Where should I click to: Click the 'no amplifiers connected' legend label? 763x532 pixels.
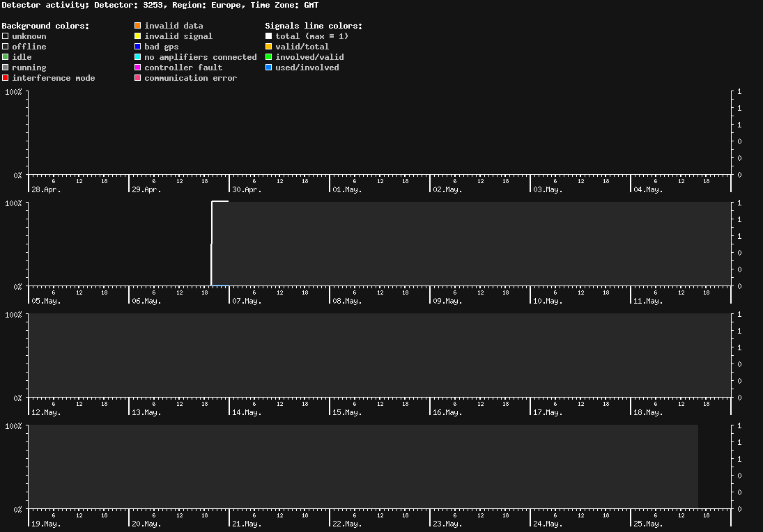coord(201,57)
